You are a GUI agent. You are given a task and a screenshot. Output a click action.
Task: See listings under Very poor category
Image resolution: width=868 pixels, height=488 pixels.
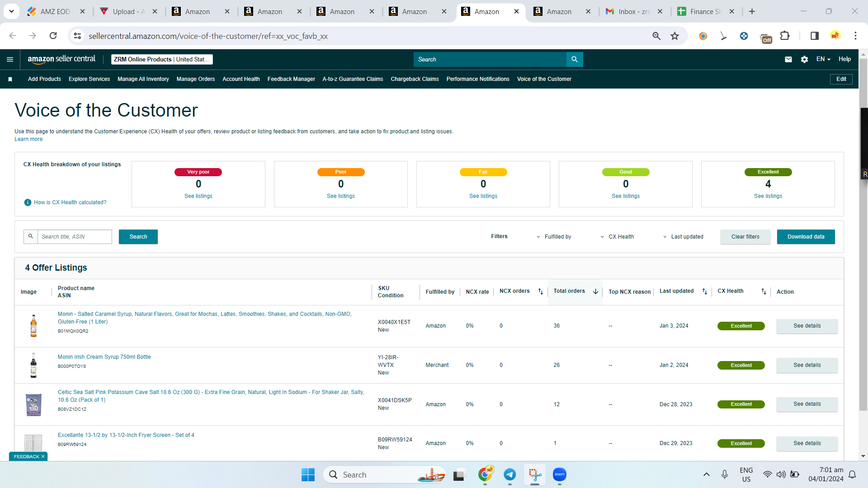pyautogui.click(x=198, y=196)
